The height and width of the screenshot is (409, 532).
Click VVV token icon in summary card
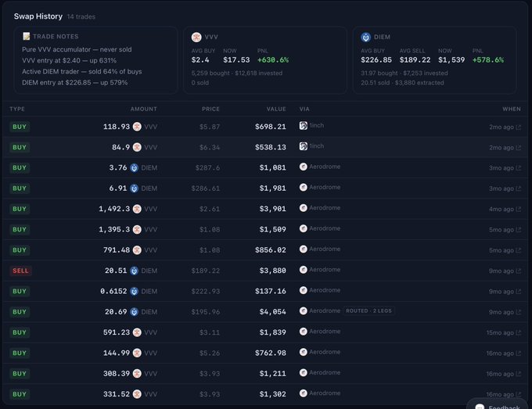tap(196, 37)
